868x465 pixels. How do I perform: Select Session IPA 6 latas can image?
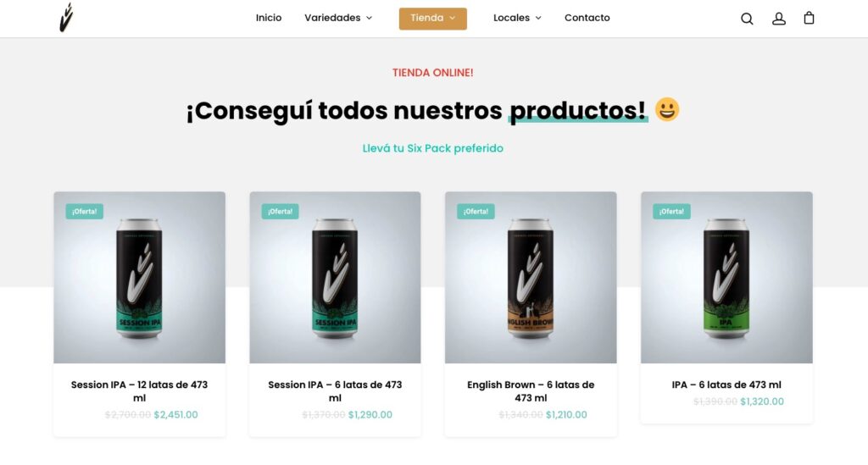point(335,278)
